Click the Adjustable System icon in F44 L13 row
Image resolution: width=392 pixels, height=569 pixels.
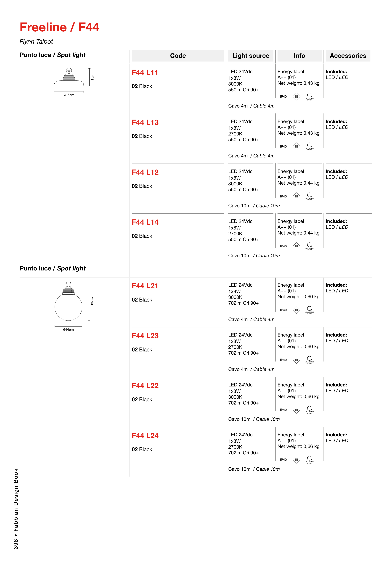[x=310, y=146]
